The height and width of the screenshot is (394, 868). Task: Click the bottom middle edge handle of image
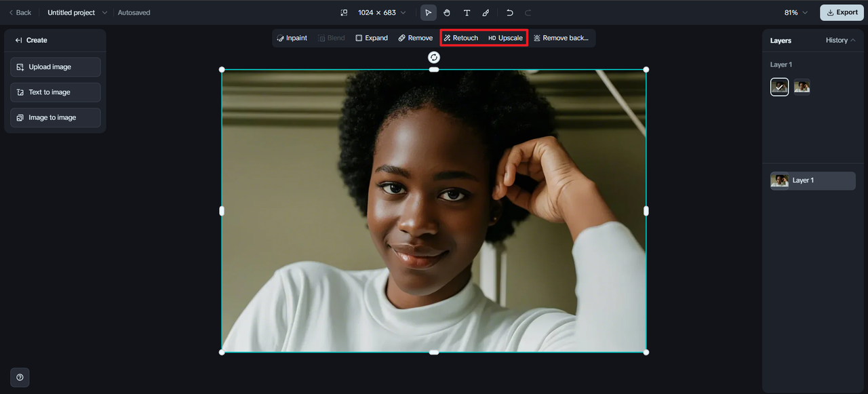tap(434, 352)
